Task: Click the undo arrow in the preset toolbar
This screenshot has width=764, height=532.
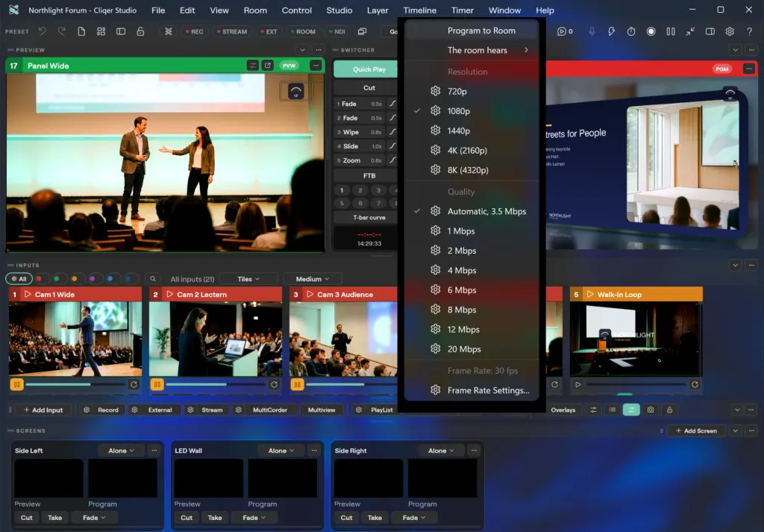Action: [x=43, y=31]
